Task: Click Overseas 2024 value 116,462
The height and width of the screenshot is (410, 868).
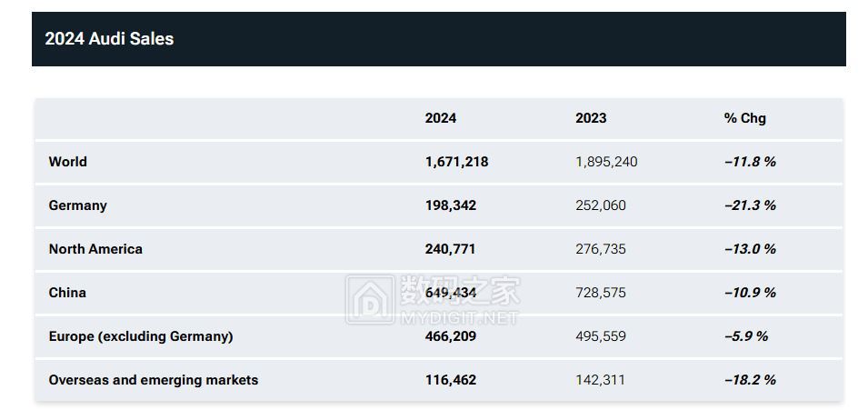Action: point(451,380)
